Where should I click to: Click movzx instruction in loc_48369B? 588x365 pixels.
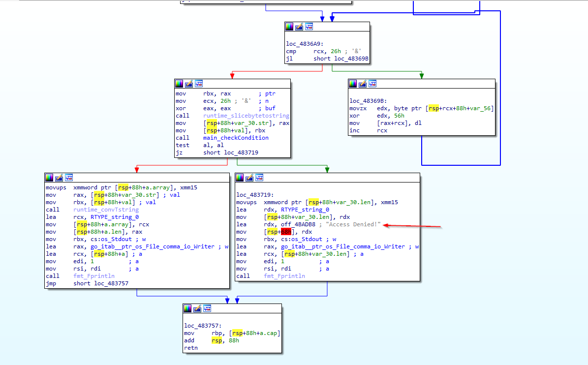422,108
